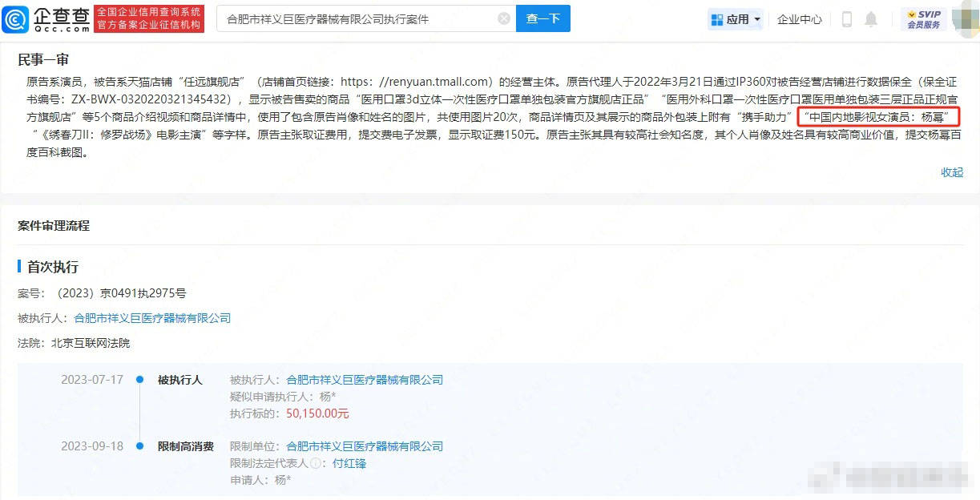Select the 申请人 value 杨*

pos(283,480)
